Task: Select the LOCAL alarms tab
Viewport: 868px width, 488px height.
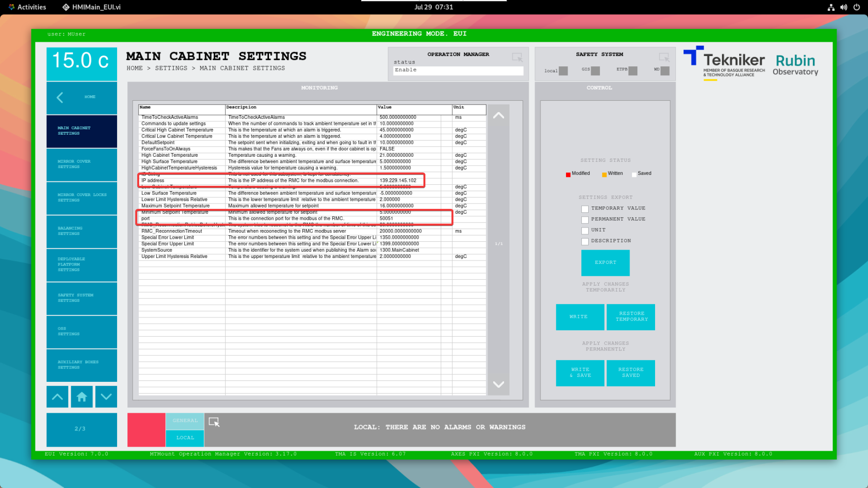Action: click(185, 438)
